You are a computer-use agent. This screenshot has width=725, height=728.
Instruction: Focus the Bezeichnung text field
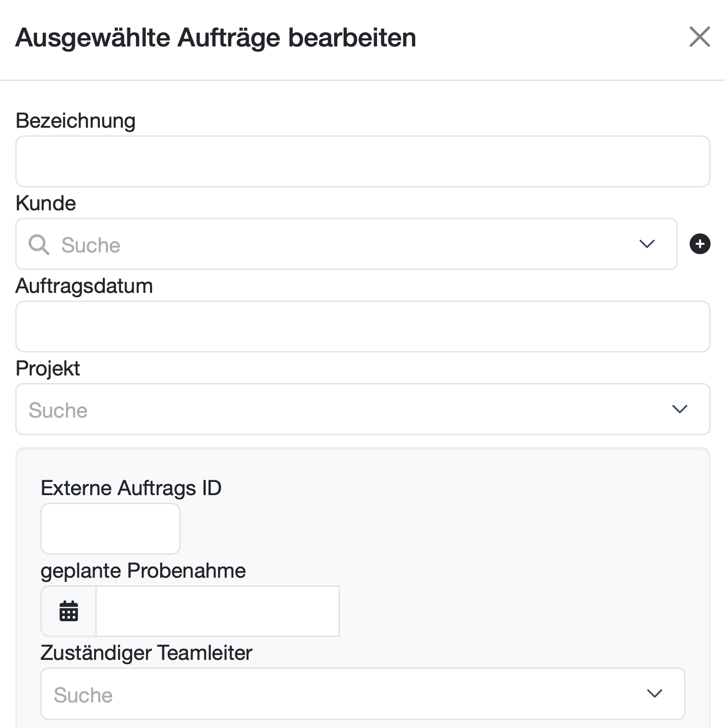(x=363, y=161)
